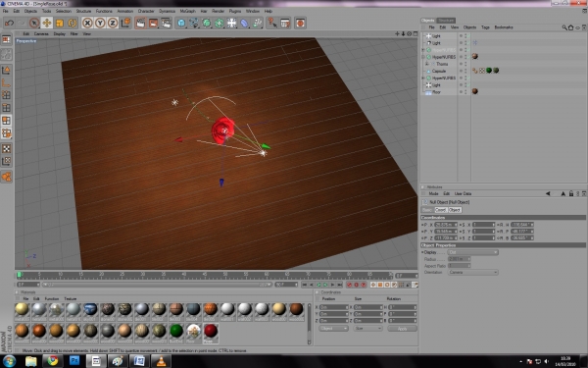Click the Object Manager eye icon

point(578,27)
